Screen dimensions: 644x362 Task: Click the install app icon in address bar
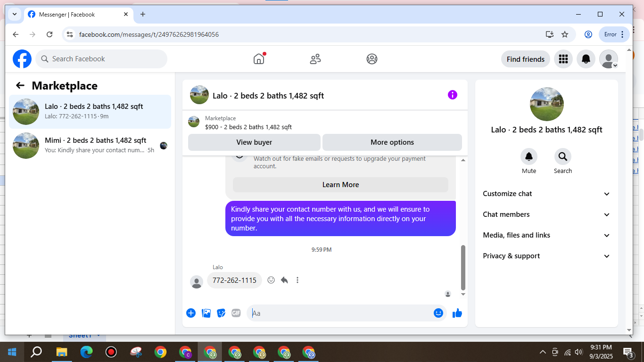click(549, 34)
